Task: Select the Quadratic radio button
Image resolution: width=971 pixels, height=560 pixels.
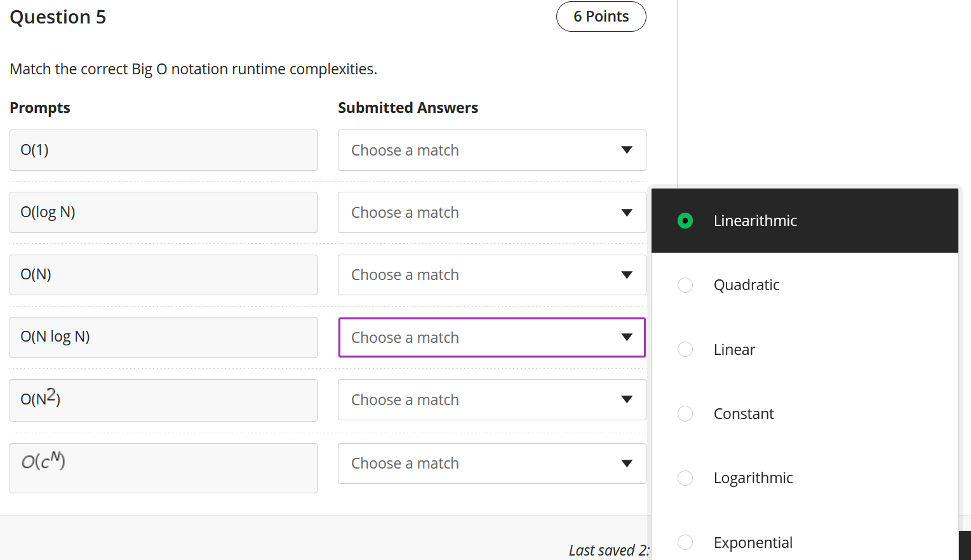Action: pyautogui.click(x=685, y=285)
